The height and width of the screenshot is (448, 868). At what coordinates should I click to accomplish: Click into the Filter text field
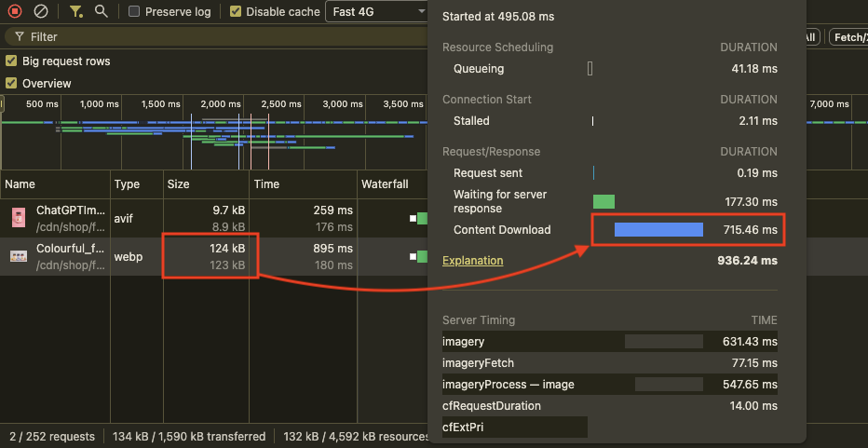(x=186, y=37)
